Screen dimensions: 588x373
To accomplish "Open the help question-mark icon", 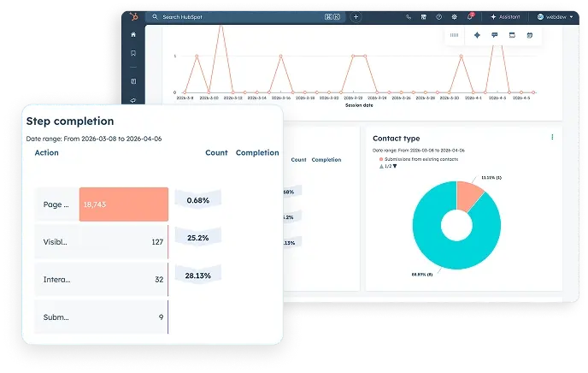I will [438, 17].
